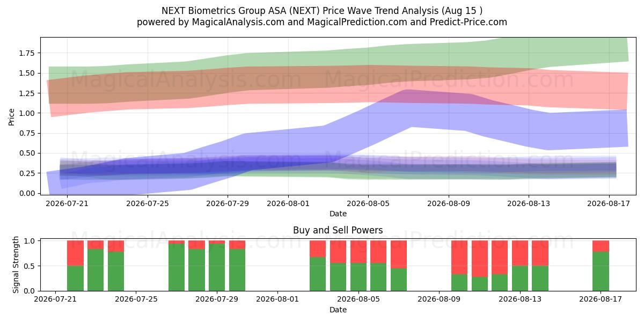The width and height of the screenshot is (644, 322).
Task: Click the 2026-08-05 date label under Buy and Sell Powers
Action: [358, 299]
